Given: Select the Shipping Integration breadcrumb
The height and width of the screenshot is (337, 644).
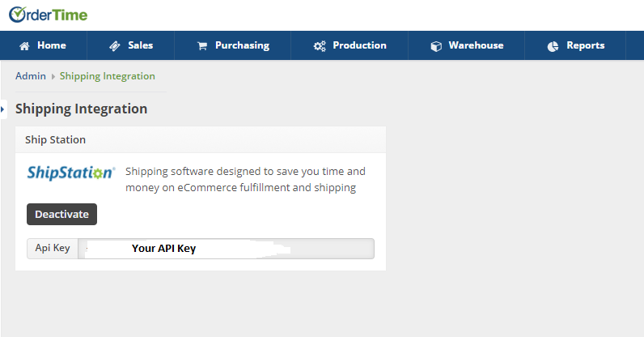Looking at the screenshot, I should pos(108,76).
